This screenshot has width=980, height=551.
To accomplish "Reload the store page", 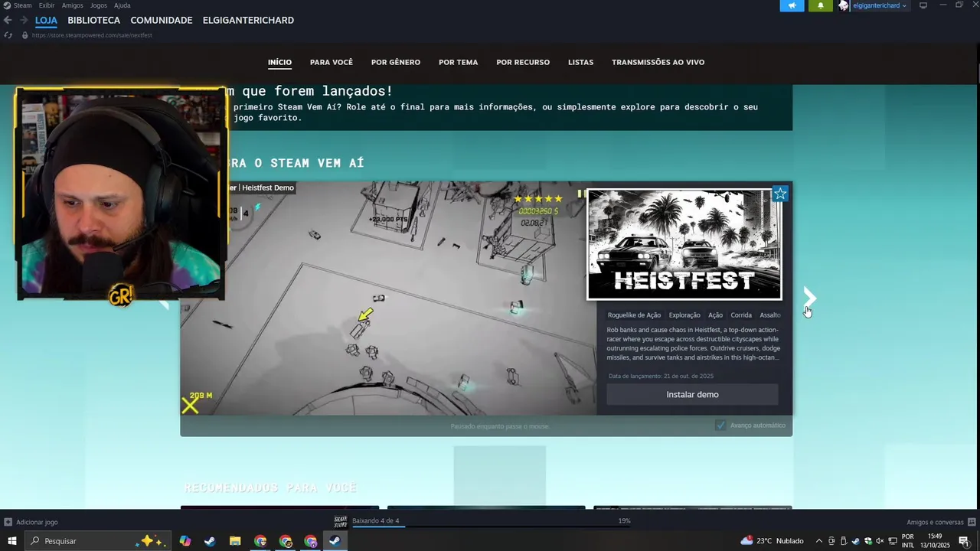I will pyautogui.click(x=8, y=35).
